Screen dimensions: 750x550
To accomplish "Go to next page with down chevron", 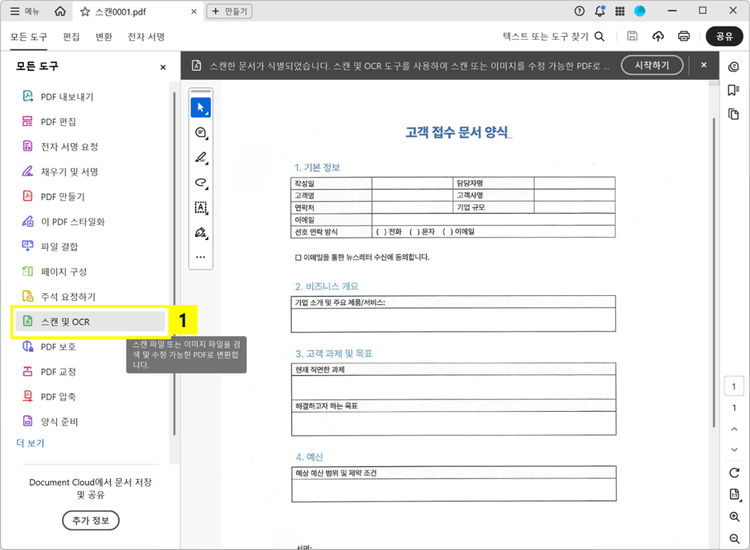I will [734, 450].
